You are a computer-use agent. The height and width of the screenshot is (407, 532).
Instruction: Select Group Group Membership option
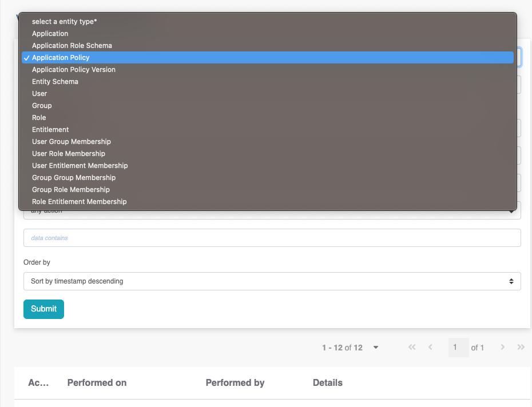268,178
